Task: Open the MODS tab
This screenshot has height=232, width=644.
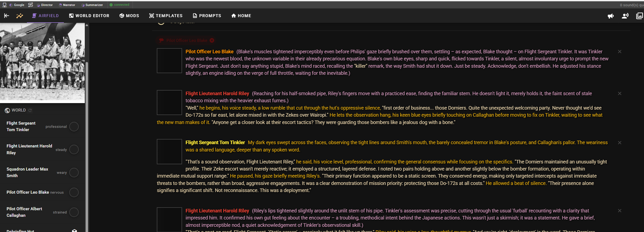Action: (x=129, y=16)
